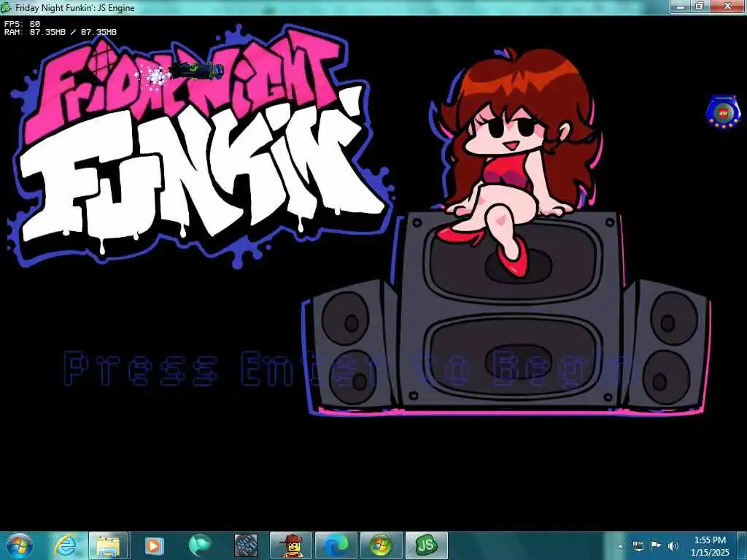The image size is (747, 560).
Task: Click the teal bird taskbar icon
Action: coord(200,545)
